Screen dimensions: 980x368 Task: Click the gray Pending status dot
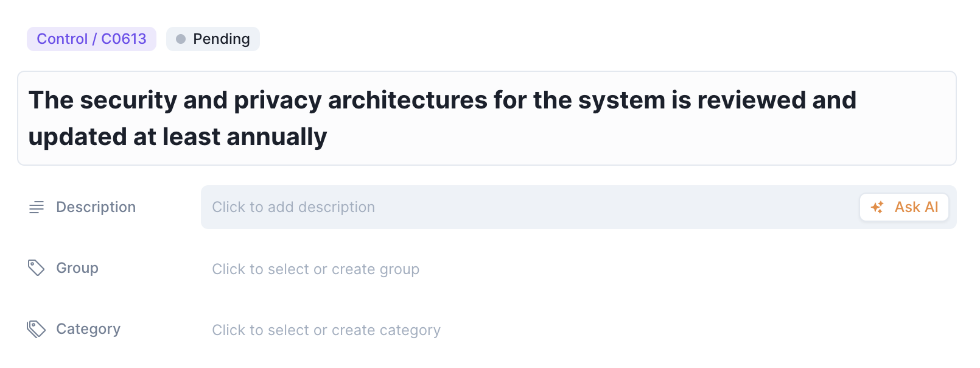[x=181, y=39]
